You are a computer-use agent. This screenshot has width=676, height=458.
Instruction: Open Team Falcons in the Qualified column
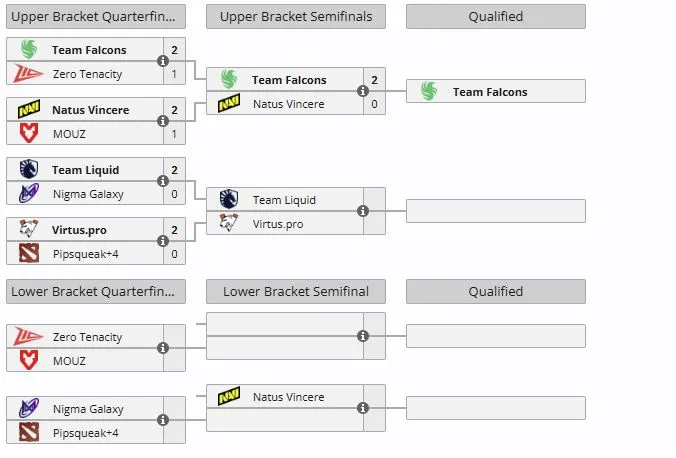490,92
